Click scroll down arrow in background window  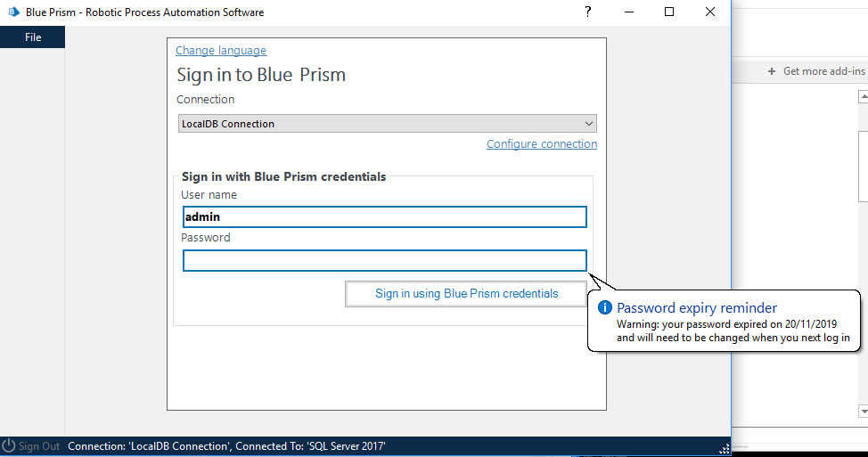click(863, 411)
